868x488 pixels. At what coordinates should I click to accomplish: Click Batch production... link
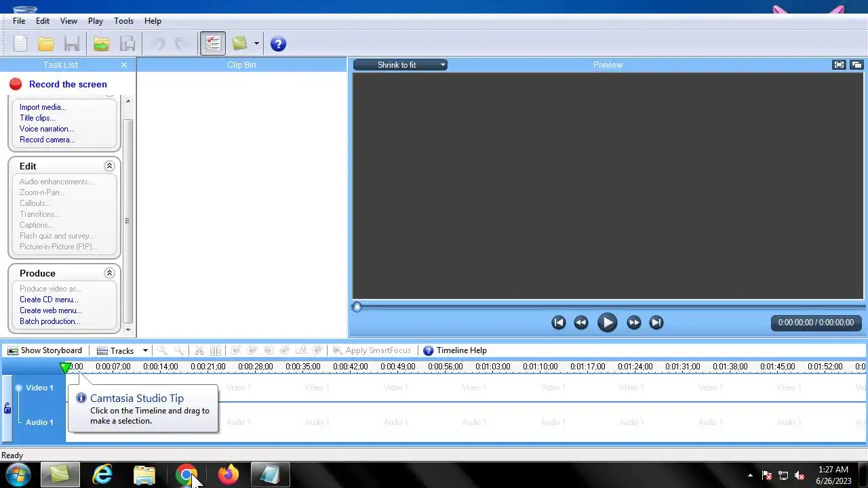[50, 321]
